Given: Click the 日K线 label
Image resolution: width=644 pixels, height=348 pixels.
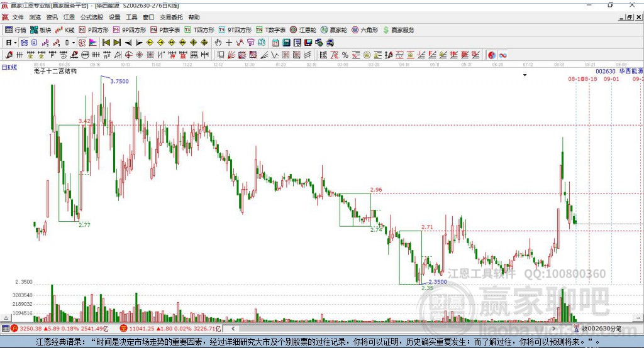Looking at the screenshot, I should [10, 67].
